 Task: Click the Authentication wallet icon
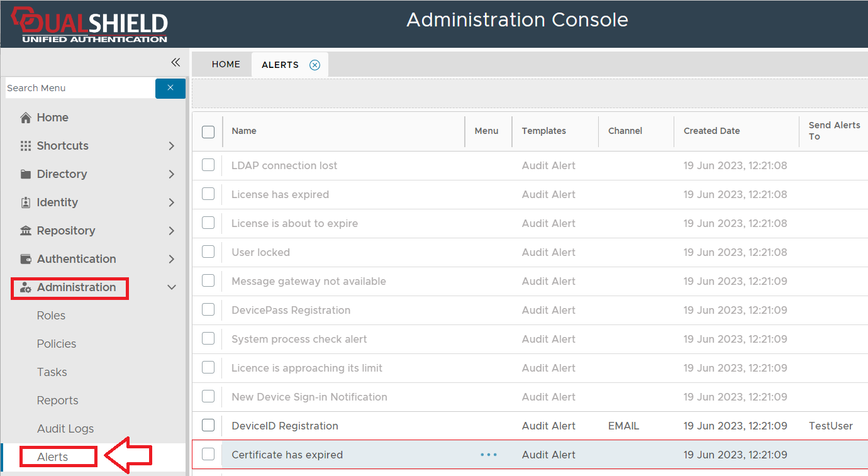pos(26,259)
